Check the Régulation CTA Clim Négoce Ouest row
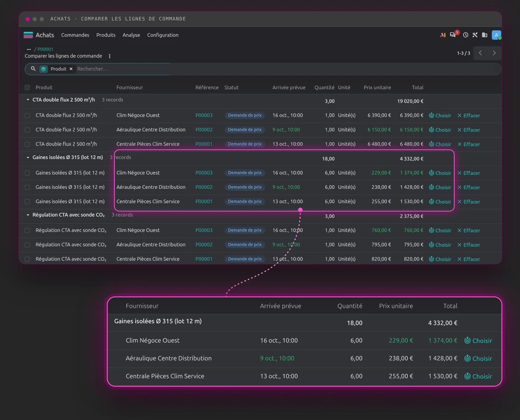 pyautogui.click(x=27, y=230)
